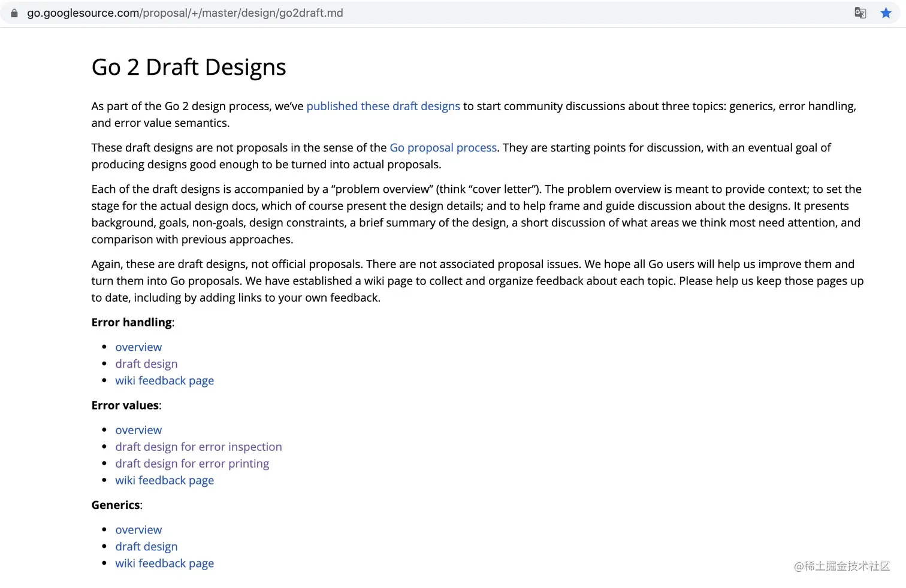The width and height of the screenshot is (906, 588).
Task: Click the 'Generics' section label
Action: tap(116, 505)
